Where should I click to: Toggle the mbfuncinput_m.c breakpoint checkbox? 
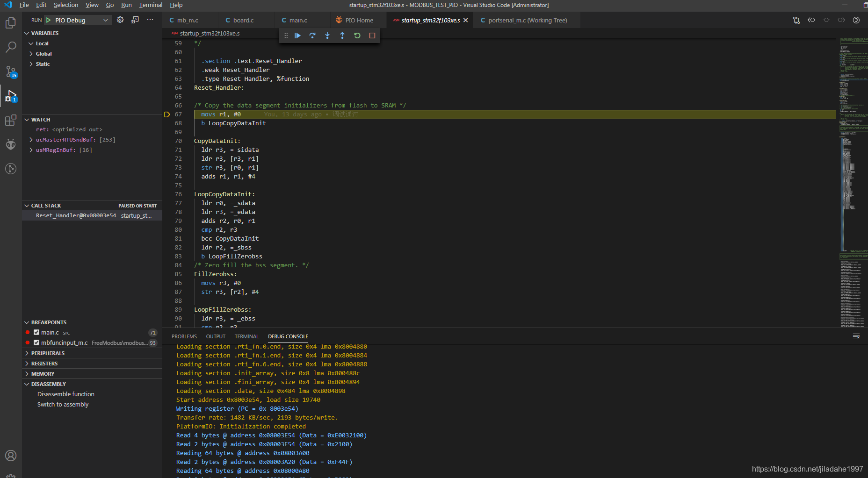click(36, 343)
